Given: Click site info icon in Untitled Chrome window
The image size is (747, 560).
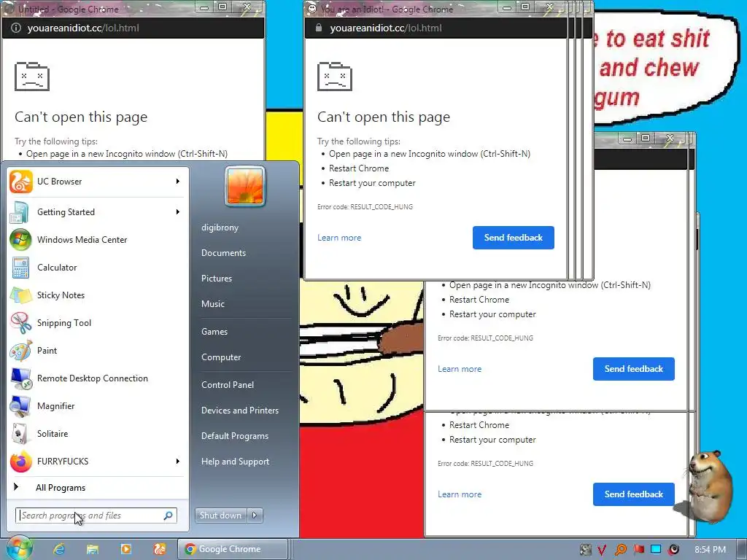Looking at the screenshot, I should (x=16, y=28).
